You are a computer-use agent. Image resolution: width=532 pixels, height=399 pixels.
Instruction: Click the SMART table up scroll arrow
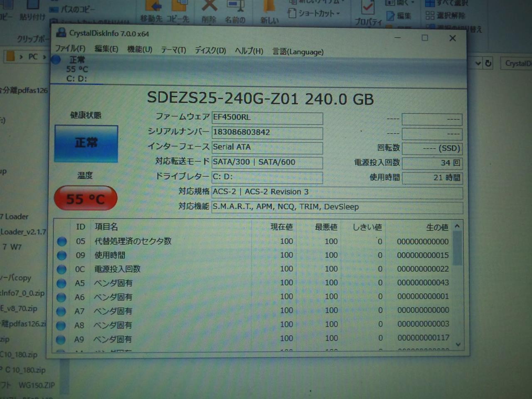[x=457, y=226]
